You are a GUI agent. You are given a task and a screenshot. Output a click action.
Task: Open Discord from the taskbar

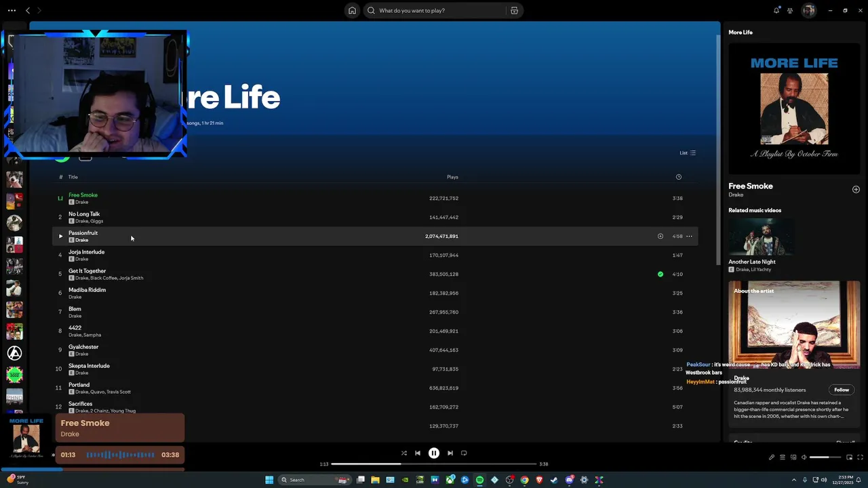569,480
